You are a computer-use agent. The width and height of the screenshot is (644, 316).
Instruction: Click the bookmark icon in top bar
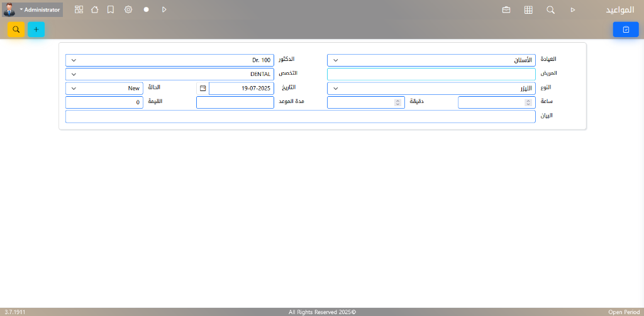pos(111,10)
